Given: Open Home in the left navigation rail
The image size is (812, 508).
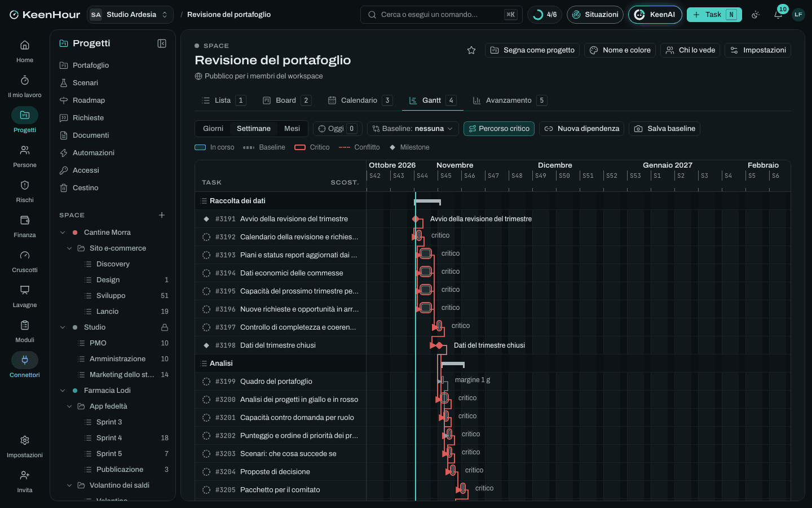Looking at the screenshot, I should pos(25,51).
